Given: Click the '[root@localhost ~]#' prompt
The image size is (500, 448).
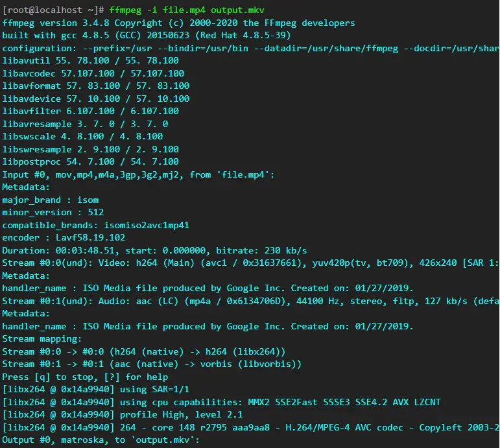Looking at the screenshot, I should [x=53, y=10].
